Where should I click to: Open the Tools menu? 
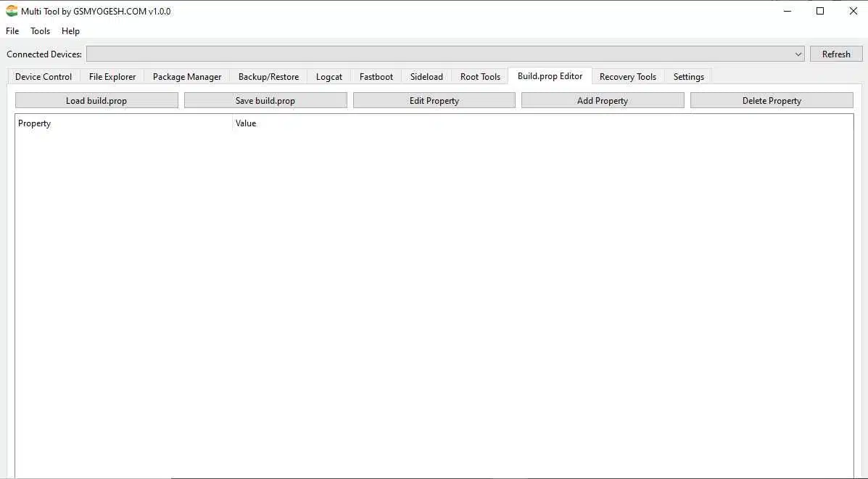click(41, 31)
